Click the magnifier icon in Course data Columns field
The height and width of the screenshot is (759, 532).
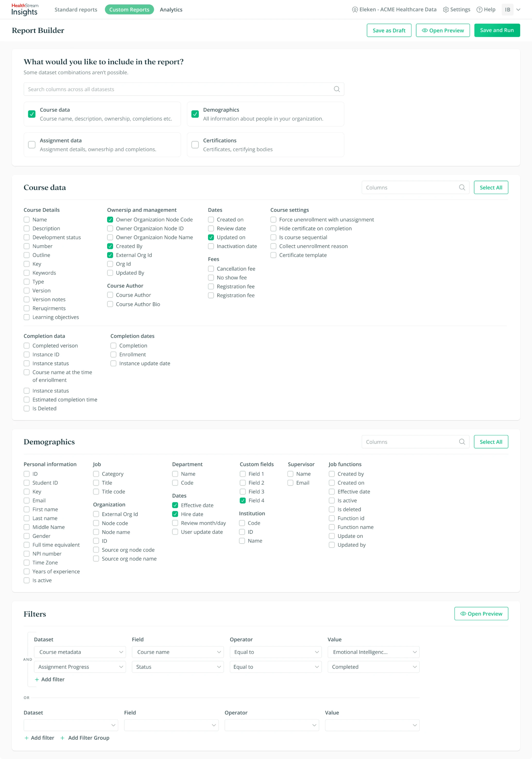[462, 188]
